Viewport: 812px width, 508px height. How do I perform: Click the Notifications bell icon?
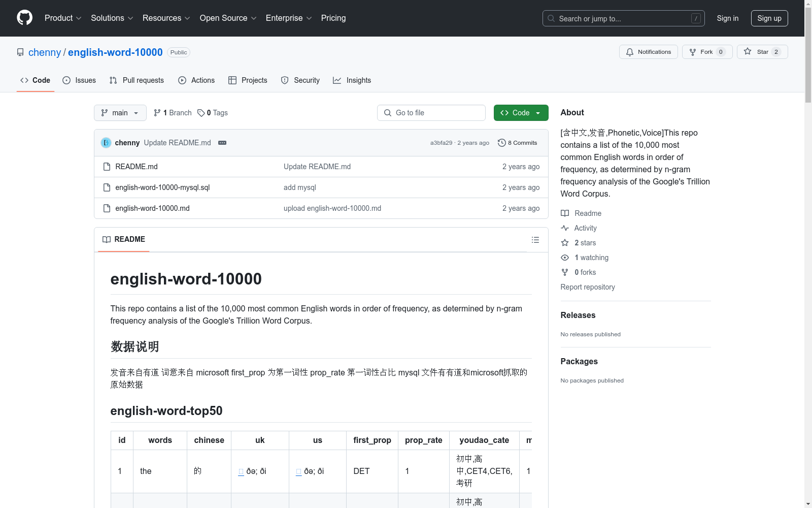click(630, 52)
